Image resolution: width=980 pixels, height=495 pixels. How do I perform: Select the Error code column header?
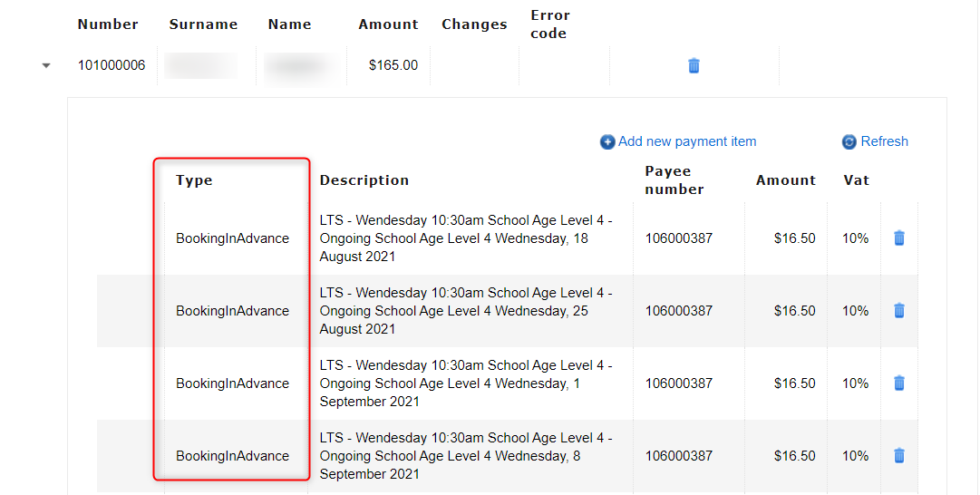549,24
